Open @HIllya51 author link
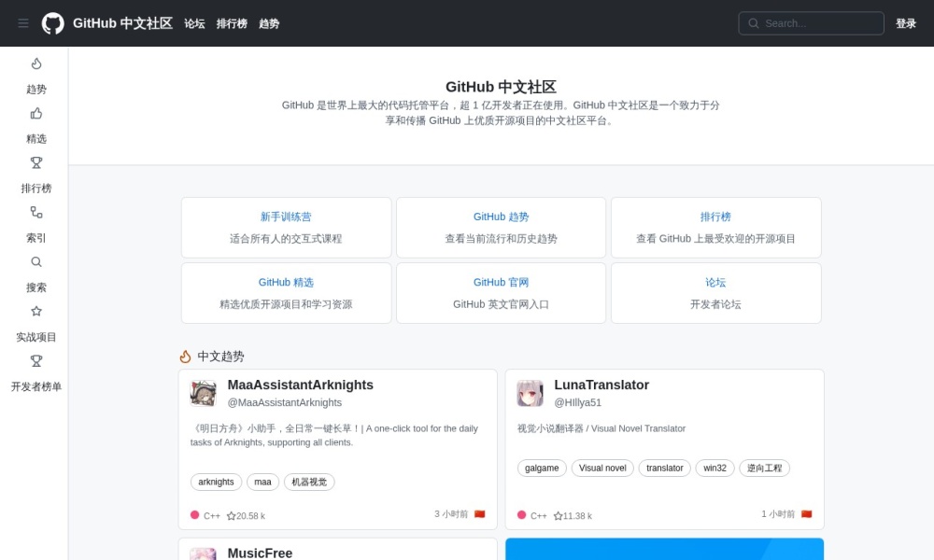This screenshot has width=934, height=560. [578, 402]
